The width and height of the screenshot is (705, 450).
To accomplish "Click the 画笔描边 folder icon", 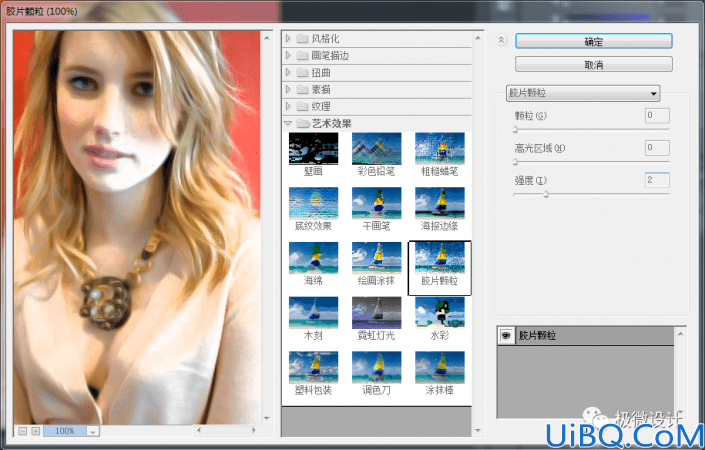I will click(x=303, y=56).
